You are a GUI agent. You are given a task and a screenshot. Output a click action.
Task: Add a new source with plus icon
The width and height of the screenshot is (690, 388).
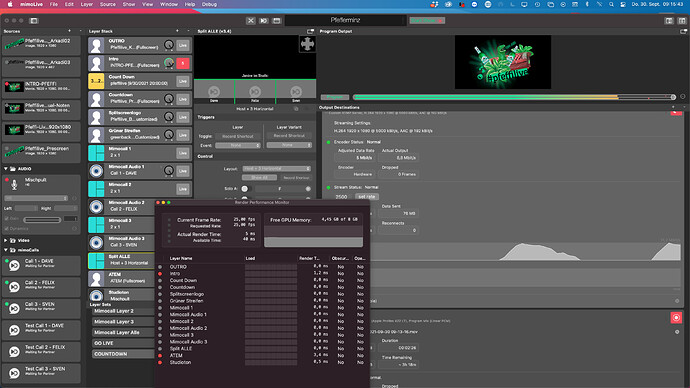pyautogui.click(x=70, y=31)
